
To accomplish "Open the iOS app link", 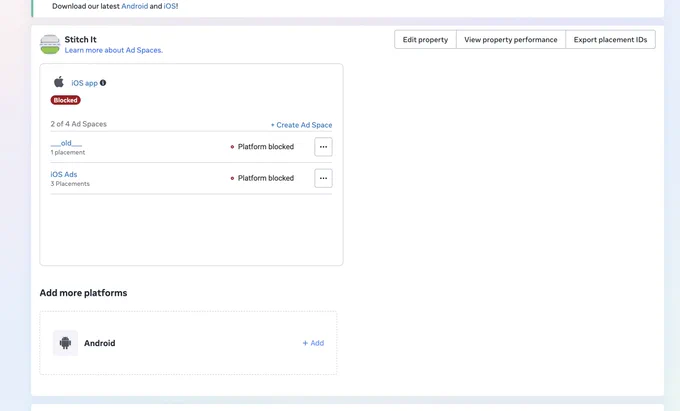I will tap(85, 83).
